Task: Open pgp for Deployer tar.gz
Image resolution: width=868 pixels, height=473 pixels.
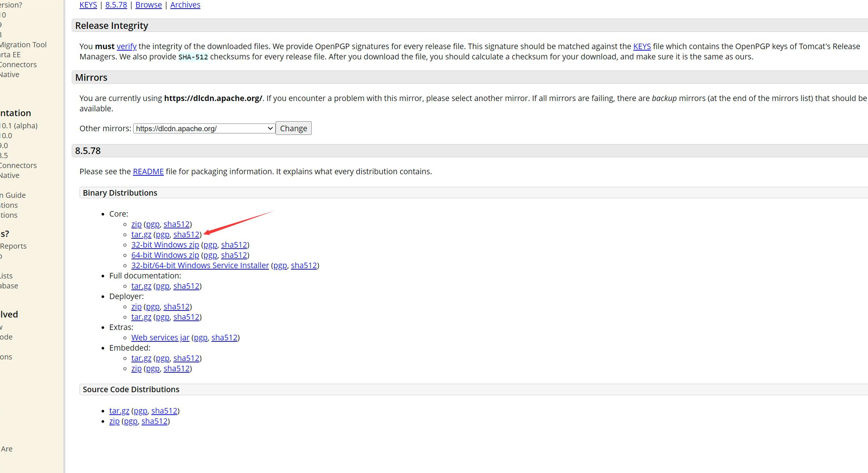Action: click(162, 317)
